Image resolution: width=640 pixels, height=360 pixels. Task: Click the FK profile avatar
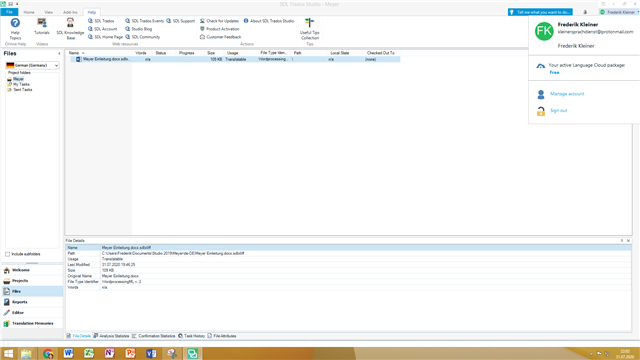544,31
